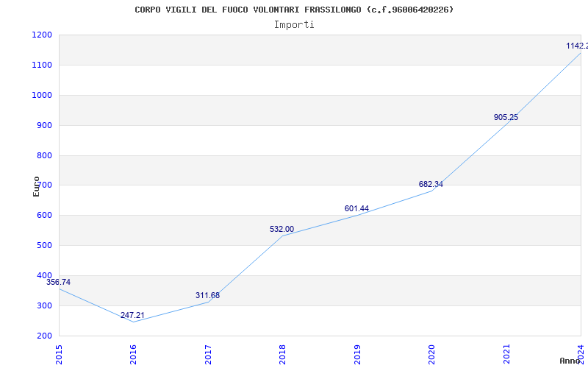Image resolution: width=588 pixels, height=368 pixels.
Task: Select the 311.68 data label
Action: 207,295
